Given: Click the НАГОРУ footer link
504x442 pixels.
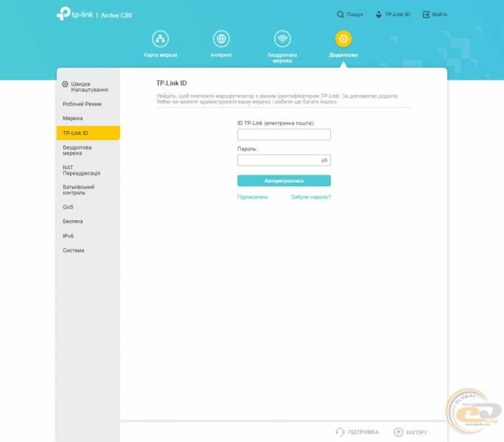Looking at the screenshot, I should pos(416,432).
